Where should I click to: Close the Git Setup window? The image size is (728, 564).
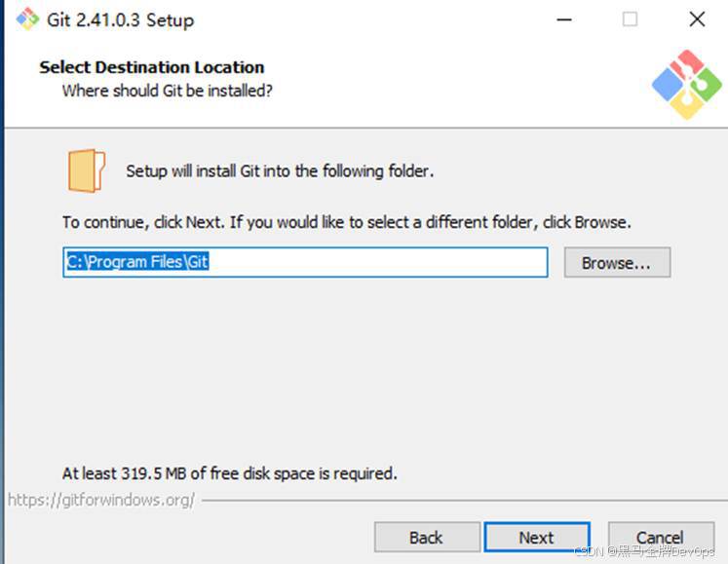tap(697, 19)
